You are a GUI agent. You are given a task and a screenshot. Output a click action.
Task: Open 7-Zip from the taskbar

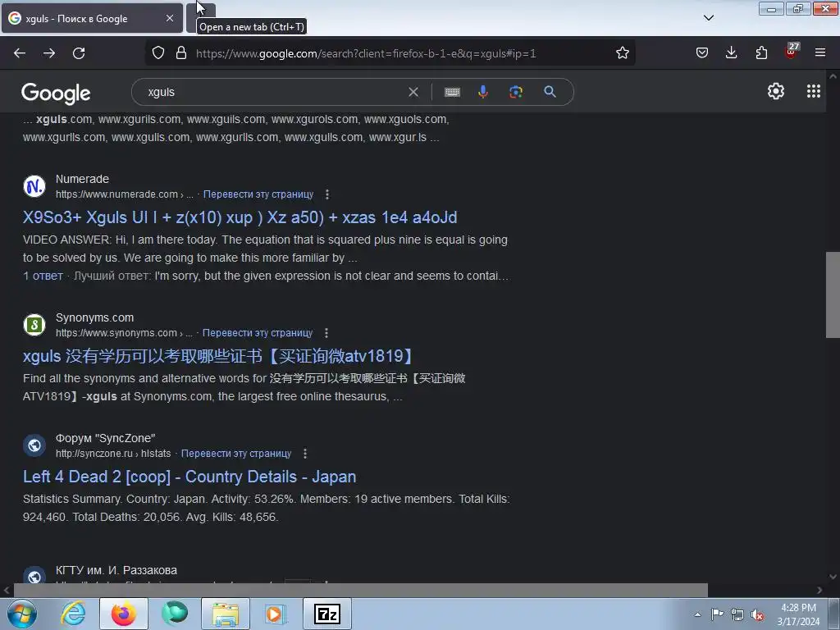(327, 614)
